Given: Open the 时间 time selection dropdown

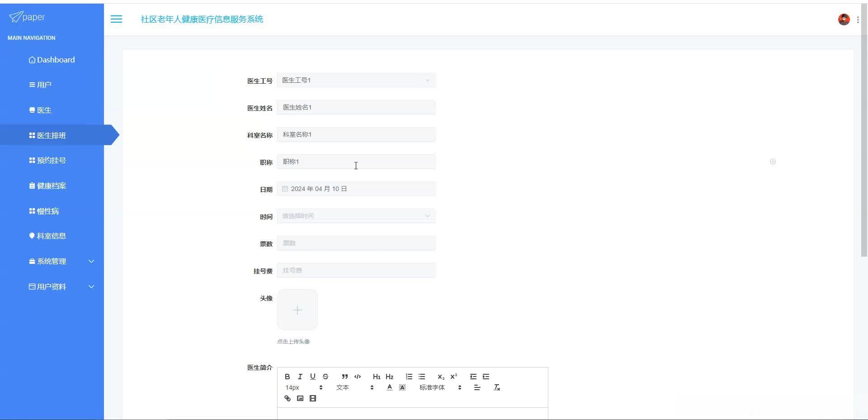Looking at the screenshot, I should point(356,216).
